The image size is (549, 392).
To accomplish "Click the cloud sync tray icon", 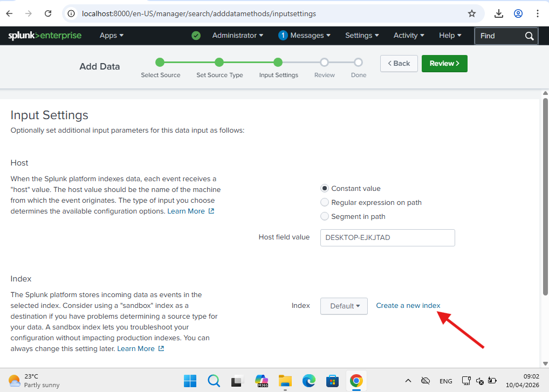I will point(426,381).
